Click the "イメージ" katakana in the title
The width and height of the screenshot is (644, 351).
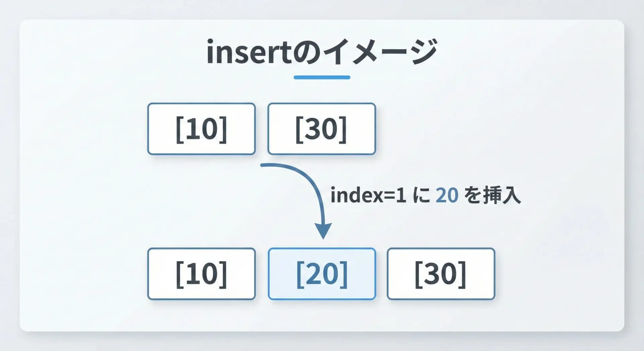[380, 52]
